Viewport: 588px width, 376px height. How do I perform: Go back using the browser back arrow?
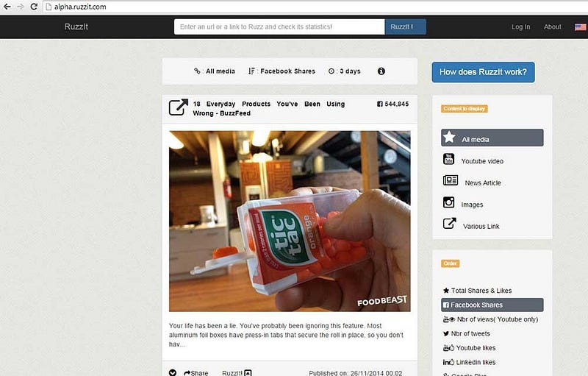(x=7, y=7)
